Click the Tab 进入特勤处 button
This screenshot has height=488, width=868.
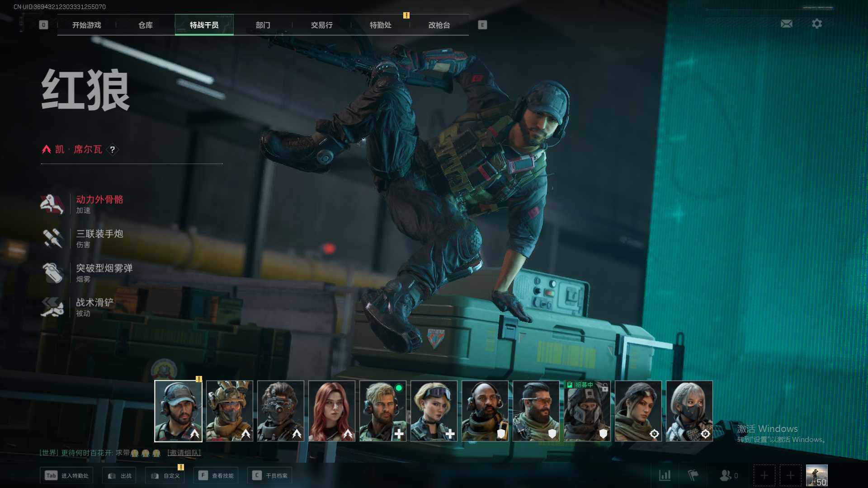point(66,475)
